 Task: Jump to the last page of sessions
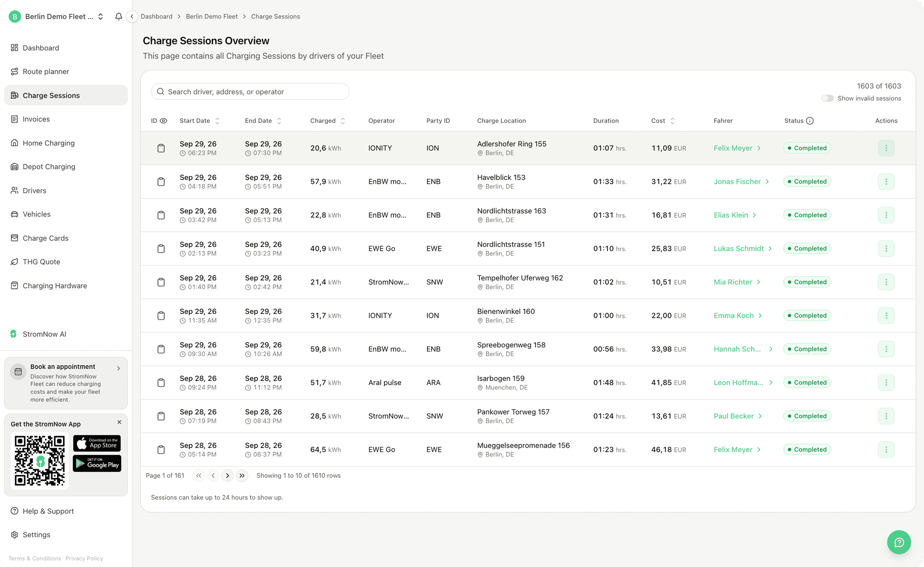point(242,475)
